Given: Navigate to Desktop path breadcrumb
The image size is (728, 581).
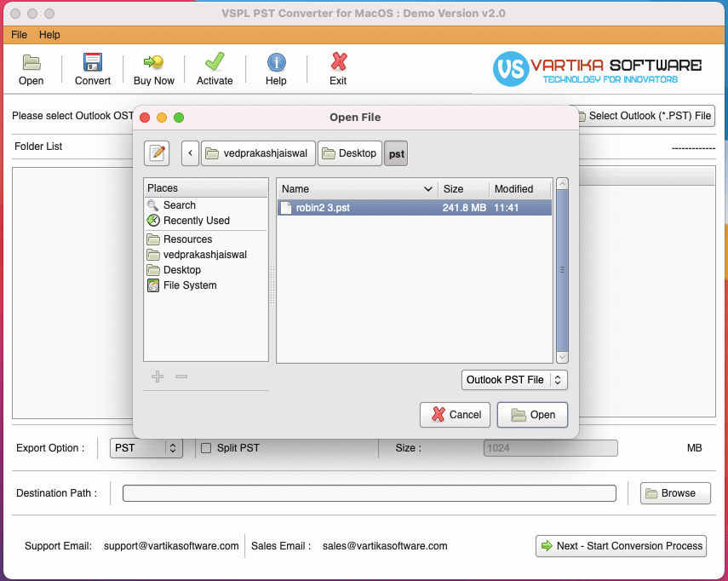Looking at the screenshot, I should pyautogui.click(x=350, y=153).
